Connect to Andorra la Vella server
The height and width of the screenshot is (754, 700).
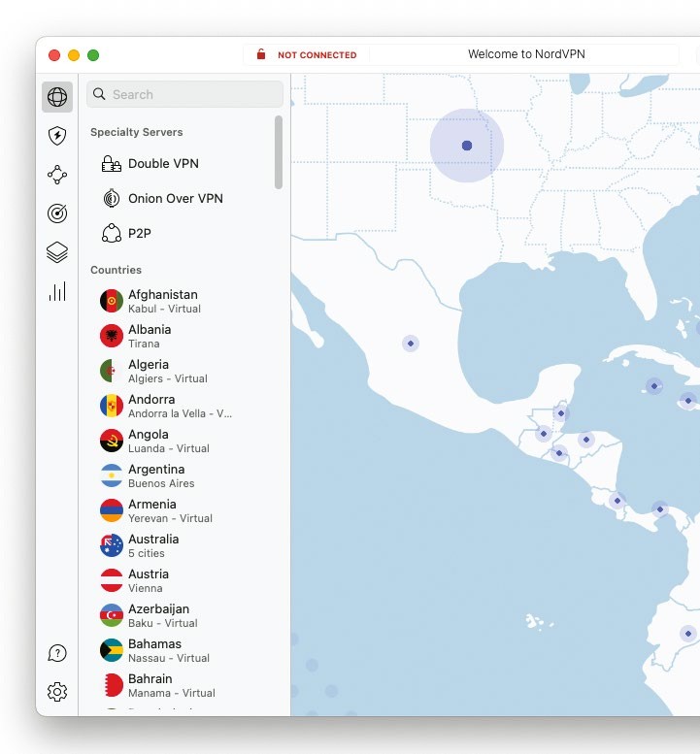click(184, 406)
